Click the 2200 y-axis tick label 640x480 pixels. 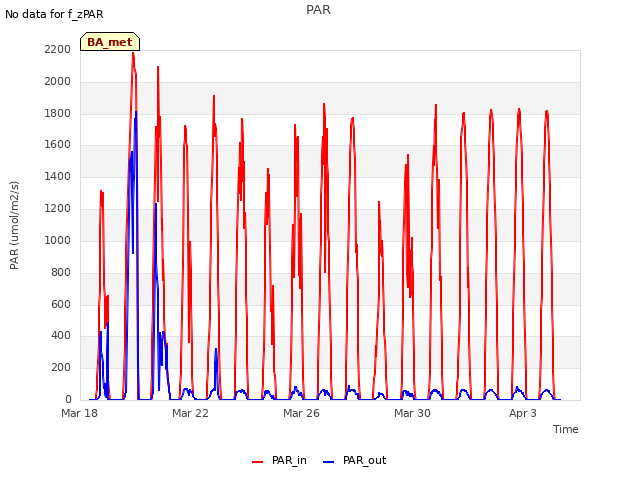[x=58, y=49]
